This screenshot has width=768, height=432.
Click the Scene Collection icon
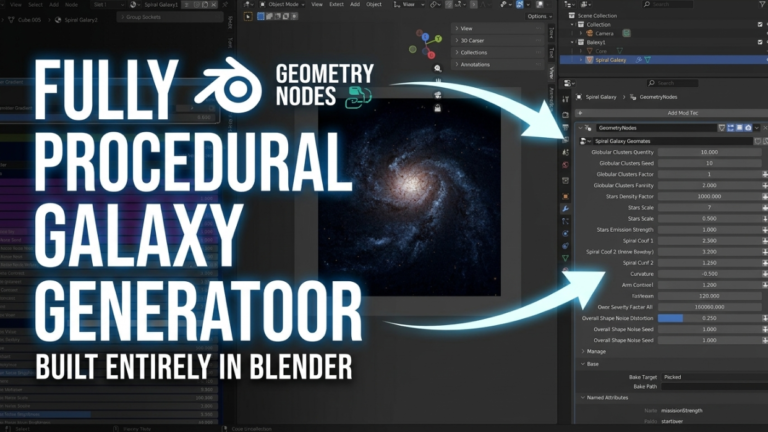[572, 16]
